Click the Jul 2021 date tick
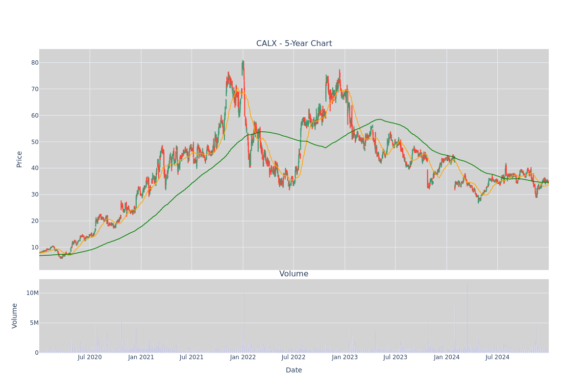 coord(192,357)
